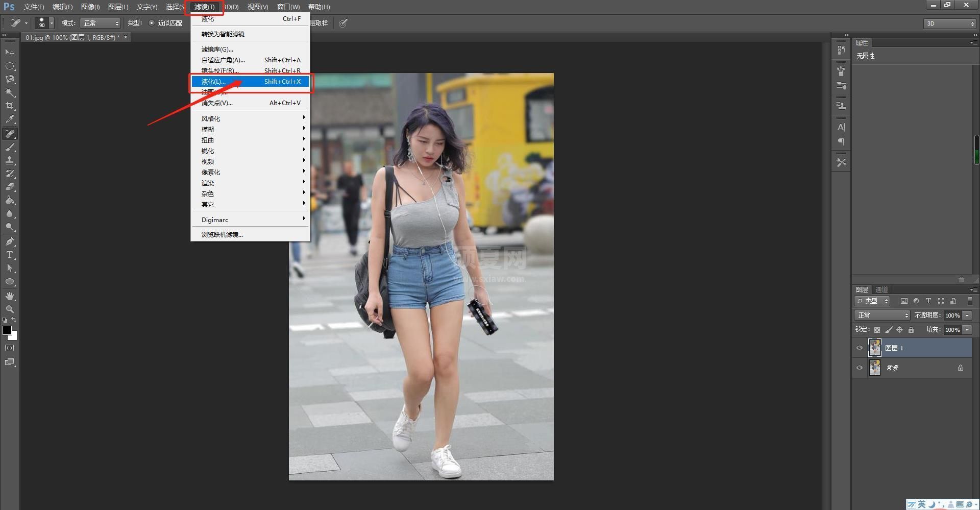This screenshot has height=510, width=980.
Task: Select the Clone Stamp tool
Action: [x=10, y=160]
